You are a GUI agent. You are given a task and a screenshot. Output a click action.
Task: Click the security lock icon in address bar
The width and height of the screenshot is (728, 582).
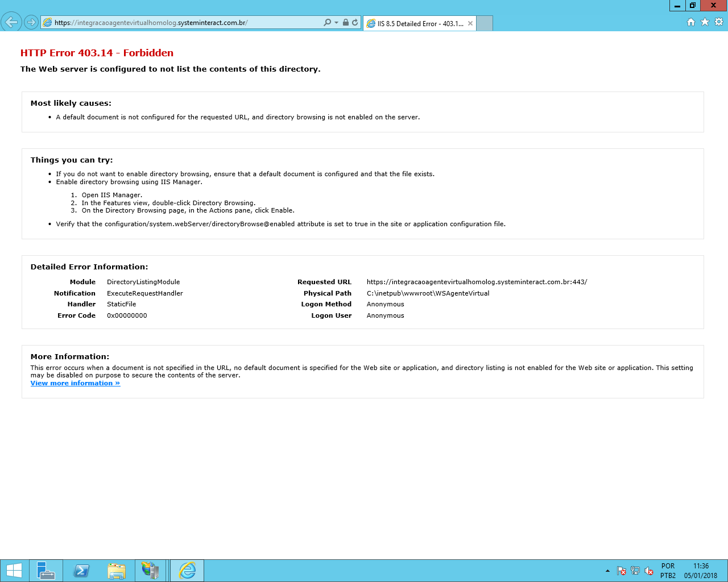[x=346, y=23]
